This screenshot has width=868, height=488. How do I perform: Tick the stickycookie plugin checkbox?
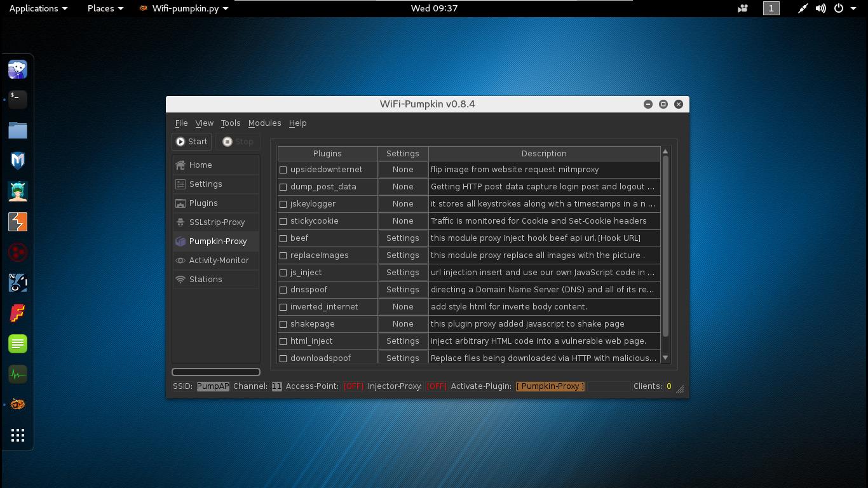pyautogui.click(x=283, y=221)
